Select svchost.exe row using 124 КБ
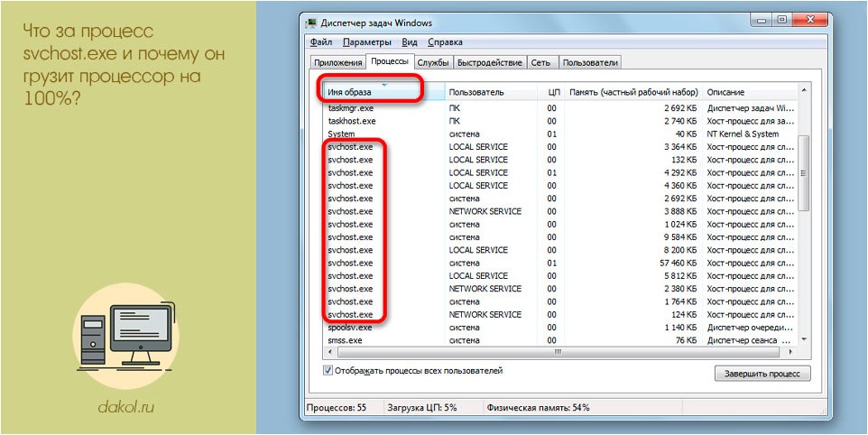 (x=560, y=314)
